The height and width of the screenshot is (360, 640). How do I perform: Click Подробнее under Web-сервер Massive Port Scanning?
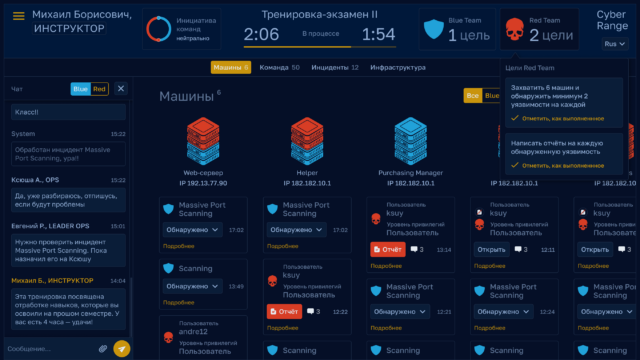[178, 246]
